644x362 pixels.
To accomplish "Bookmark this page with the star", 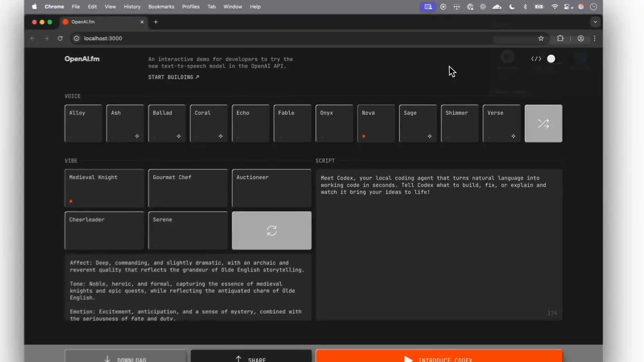I will coord(541,38).
